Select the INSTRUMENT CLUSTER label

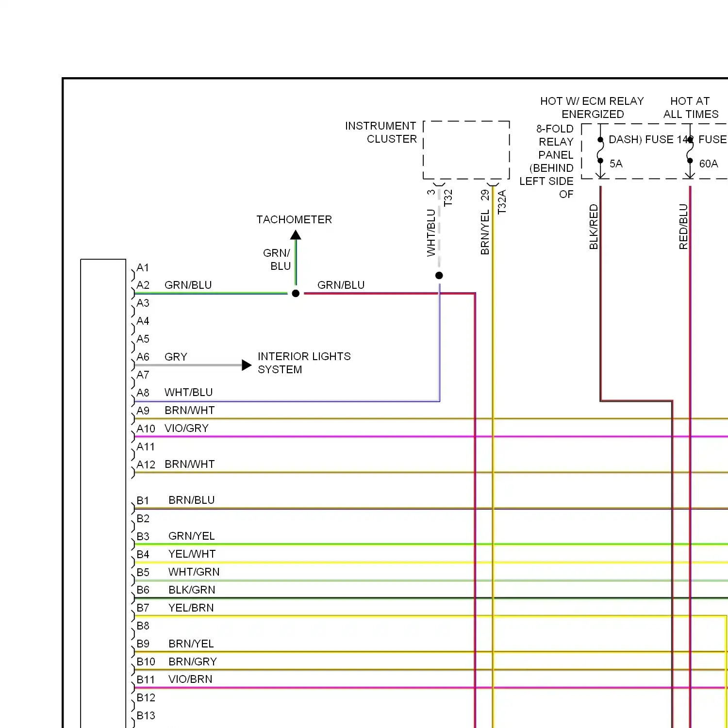click(381, 132)
